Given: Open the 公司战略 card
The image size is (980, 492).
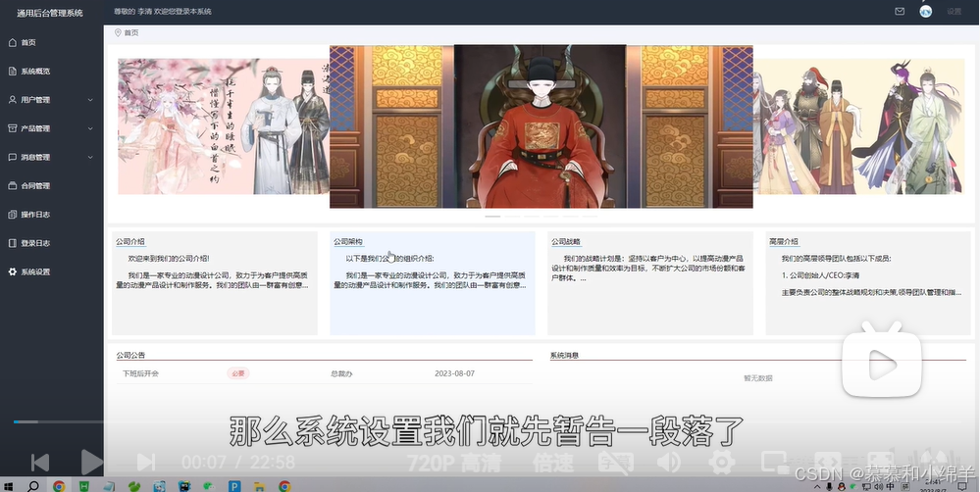Looking at the screenshot, I should [x=650, y=283].
